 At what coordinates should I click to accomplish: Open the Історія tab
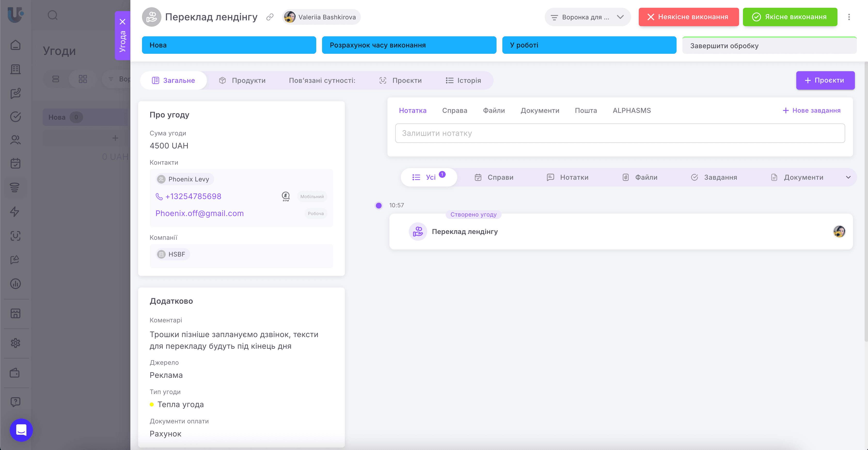[463, 80]
